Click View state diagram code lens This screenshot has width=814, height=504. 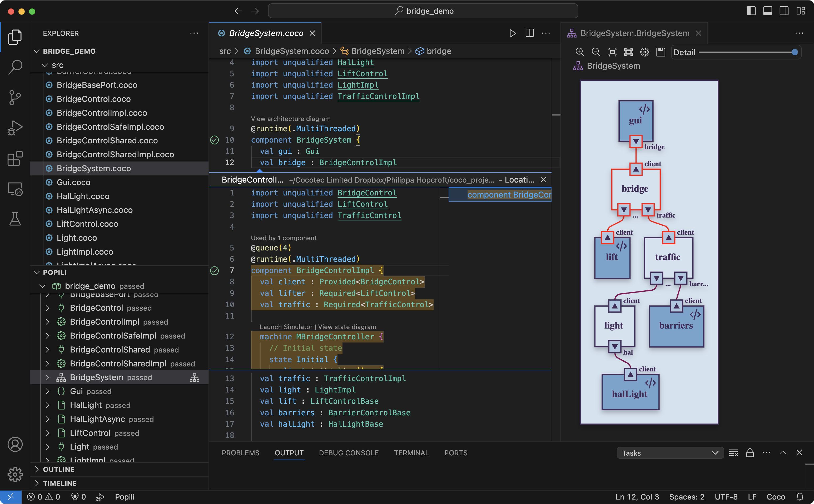tap(347, 327)
